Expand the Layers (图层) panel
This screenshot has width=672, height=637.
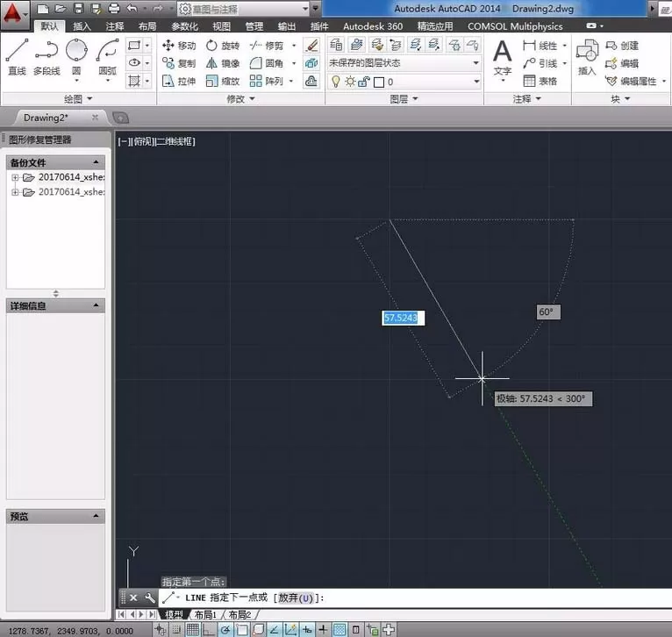click(x=404, y=99)
